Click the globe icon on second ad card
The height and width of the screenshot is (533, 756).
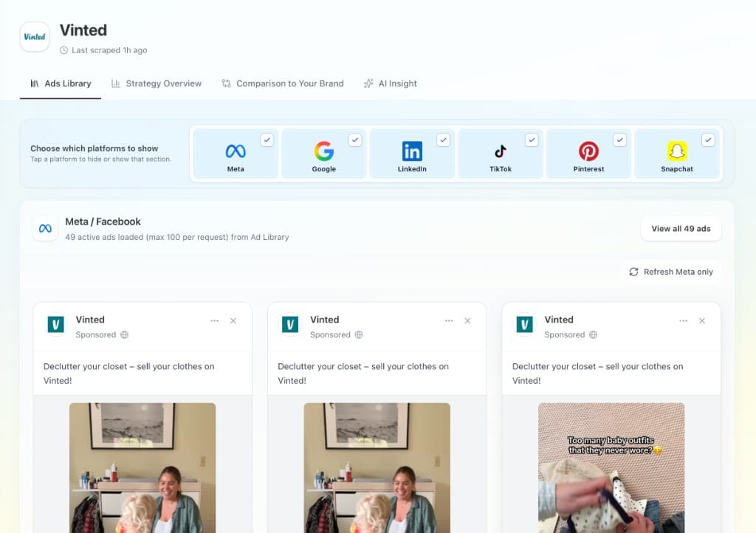tap(359, 334)
